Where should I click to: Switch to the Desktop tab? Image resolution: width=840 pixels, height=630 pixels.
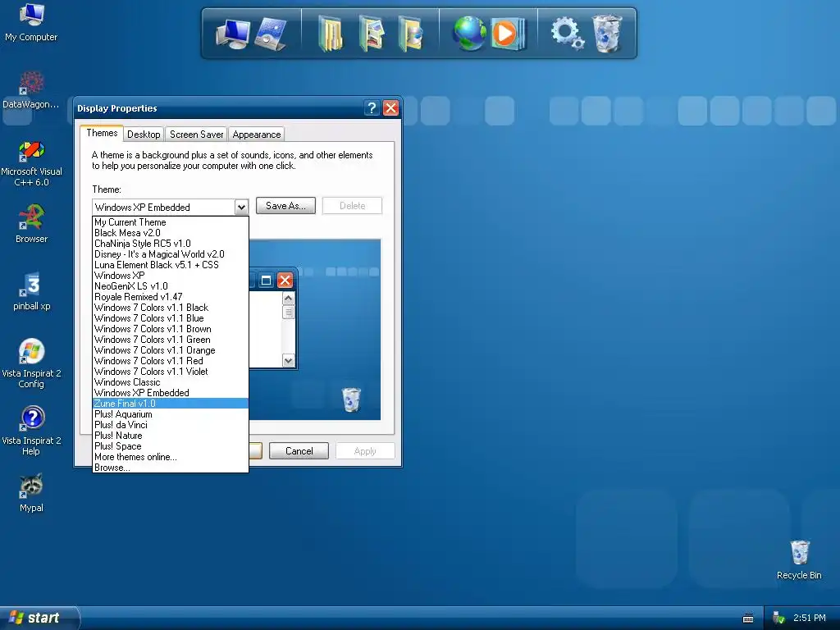(x=144, y=135)
